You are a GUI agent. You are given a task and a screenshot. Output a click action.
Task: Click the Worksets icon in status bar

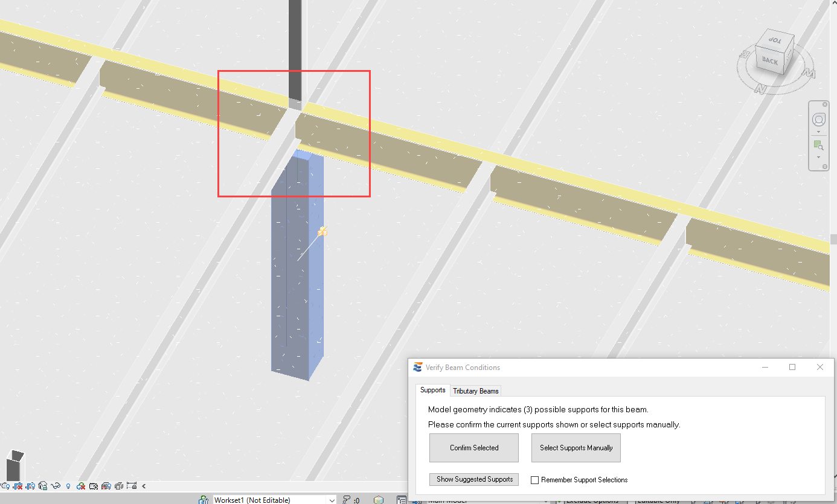[204, 500]
